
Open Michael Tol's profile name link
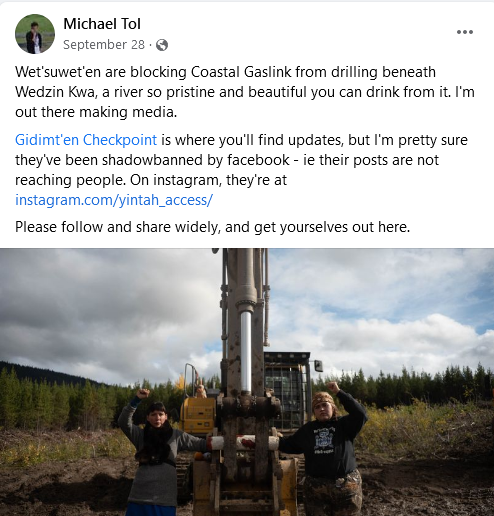[x=102, y=24]
